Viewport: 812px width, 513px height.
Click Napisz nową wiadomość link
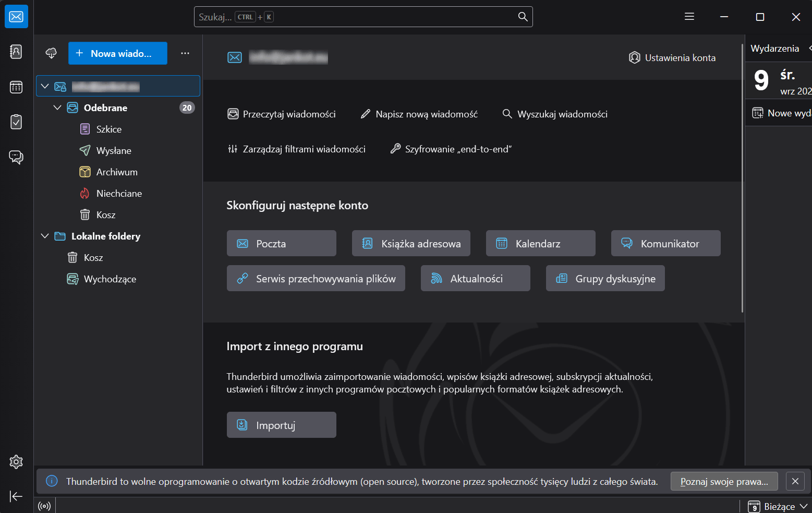pos(419,114)
